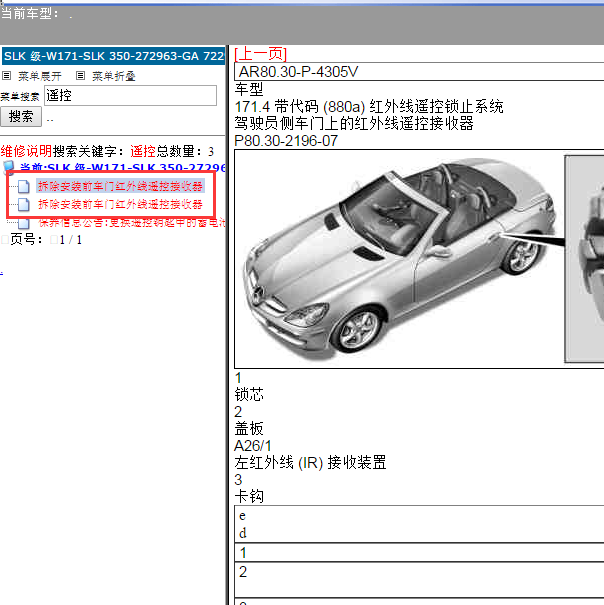Click document icon beside 保养信息公告 result
The width and height of the screenshot is (604, 605).
(x=24, y=223)
